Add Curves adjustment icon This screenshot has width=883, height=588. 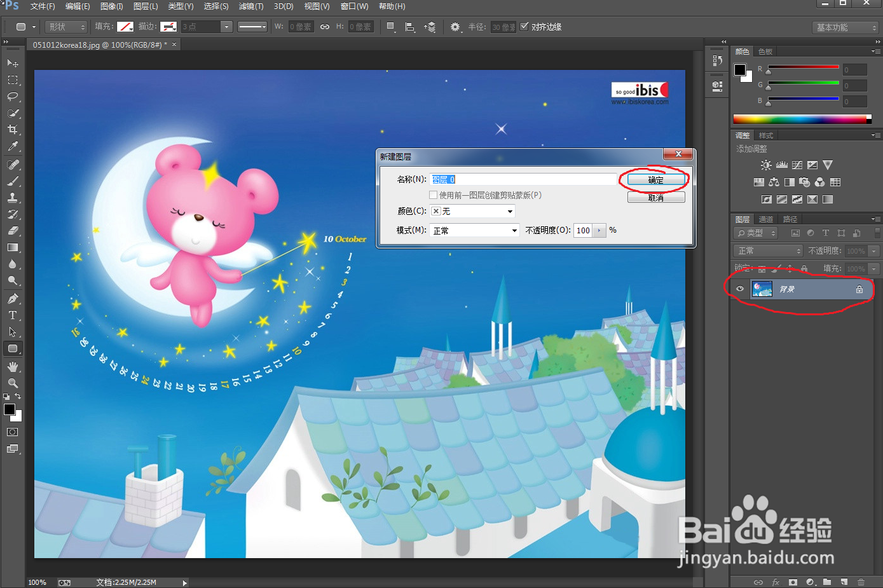(x=797, y=165)
